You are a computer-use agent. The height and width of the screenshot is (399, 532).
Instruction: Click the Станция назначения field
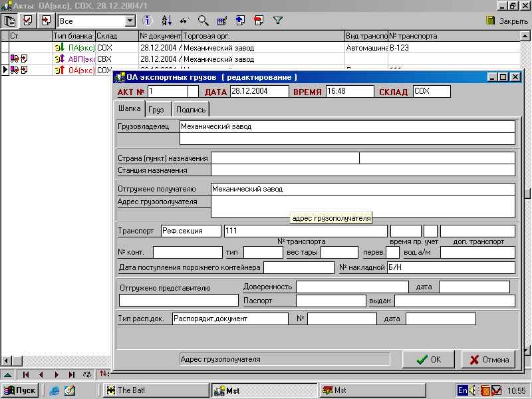[x=362, y=170]
